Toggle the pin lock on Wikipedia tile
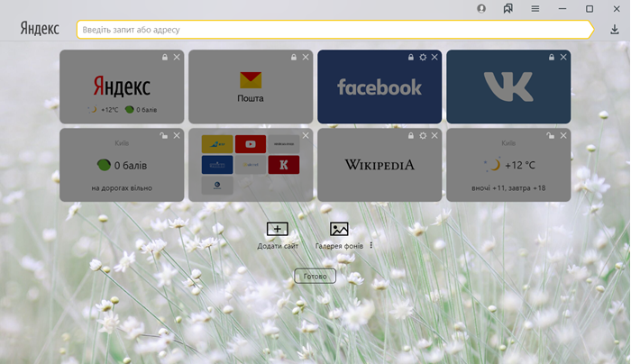The width and height of the screenshot is (631, 364). (411, 135)
